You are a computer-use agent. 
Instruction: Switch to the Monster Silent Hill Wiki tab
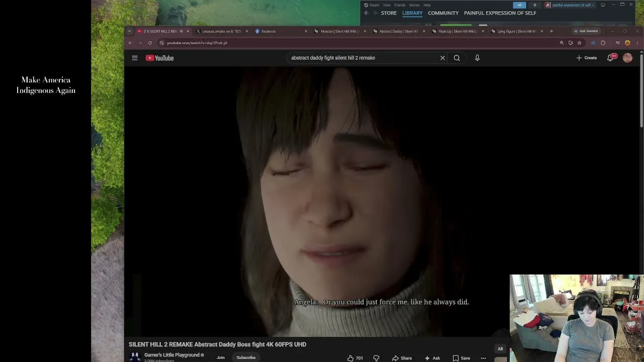pyautogui.click(x=340, y=31)
